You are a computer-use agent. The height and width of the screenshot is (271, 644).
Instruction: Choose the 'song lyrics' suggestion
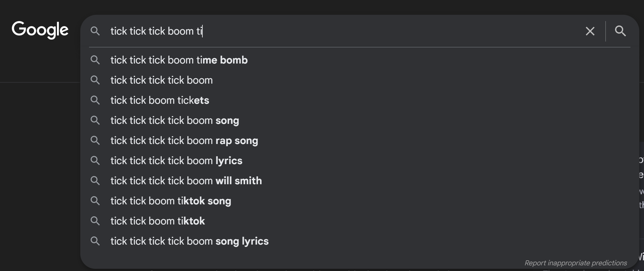(x=189, y=241)
